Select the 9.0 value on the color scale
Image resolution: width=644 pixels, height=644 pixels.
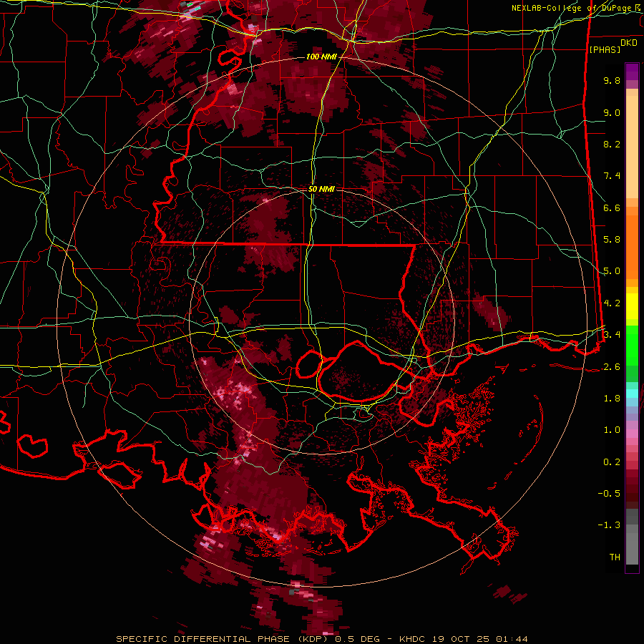click(612, 112)
